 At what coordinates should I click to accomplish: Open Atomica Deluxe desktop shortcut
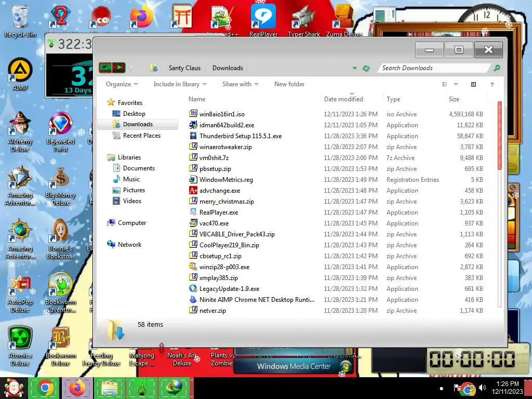(x=20, y=346)
